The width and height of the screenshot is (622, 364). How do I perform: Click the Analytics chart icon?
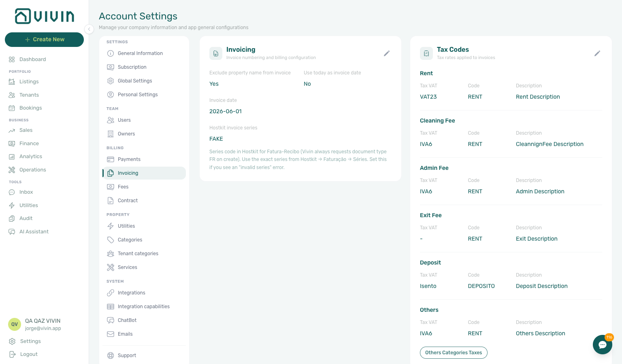12,157
